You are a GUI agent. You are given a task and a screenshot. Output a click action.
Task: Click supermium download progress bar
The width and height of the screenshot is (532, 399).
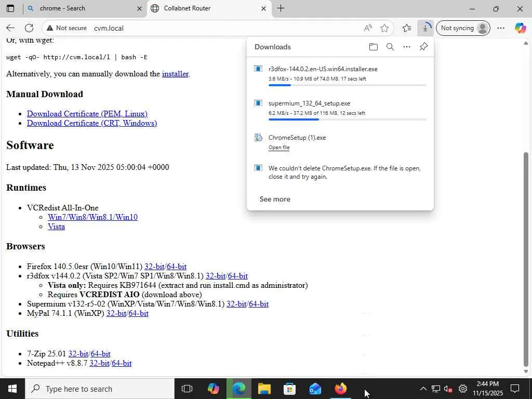[x=348, y=119]
